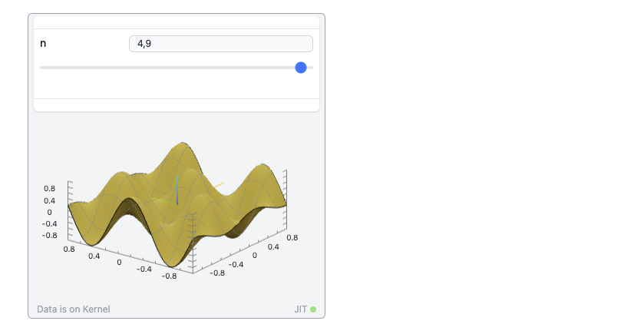Click the JIT green status dot
This screenshot has width=644, height=334.
pyautogui.click(x=313, y=309)
